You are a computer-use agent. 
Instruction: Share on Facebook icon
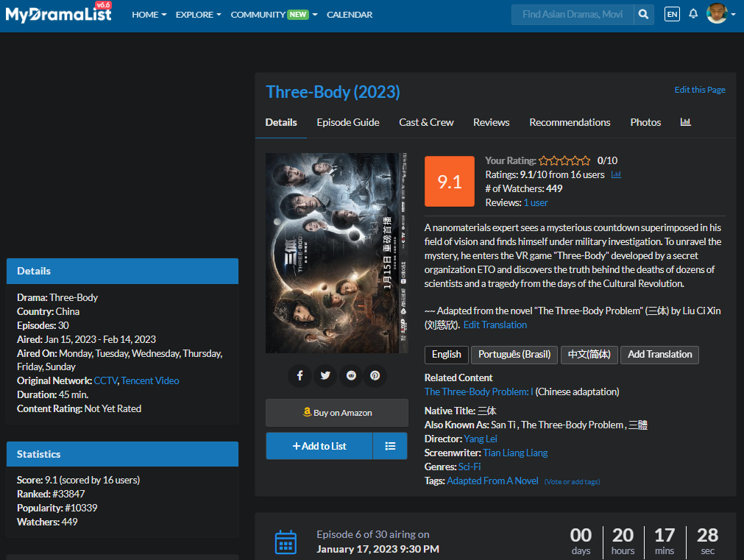[300, 375]
